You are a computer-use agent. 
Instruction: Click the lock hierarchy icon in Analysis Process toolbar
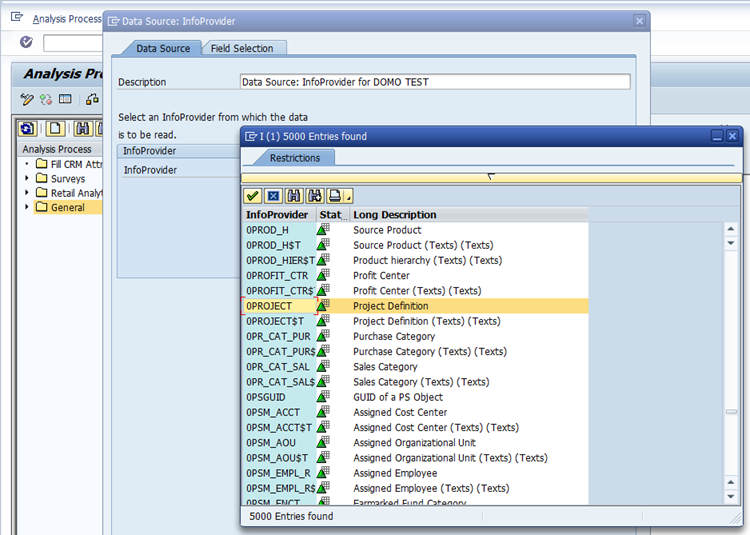[92, 99]
